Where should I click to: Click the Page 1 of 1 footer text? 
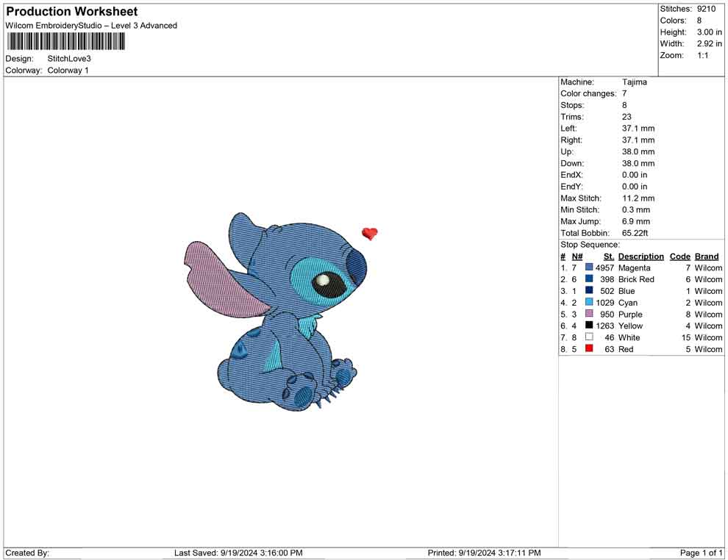(x=701, y=553)
